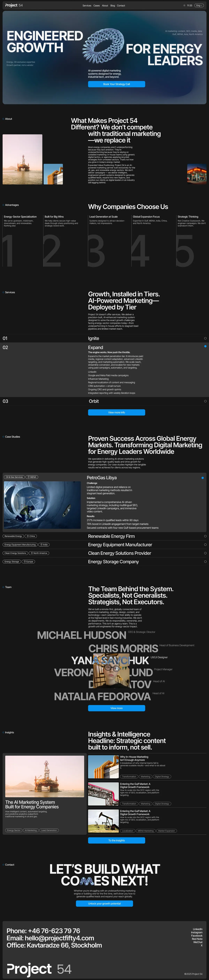Expand Energy Equipment Manufacturer case
The image size is (209, 980).
click(x=104, y=545)
